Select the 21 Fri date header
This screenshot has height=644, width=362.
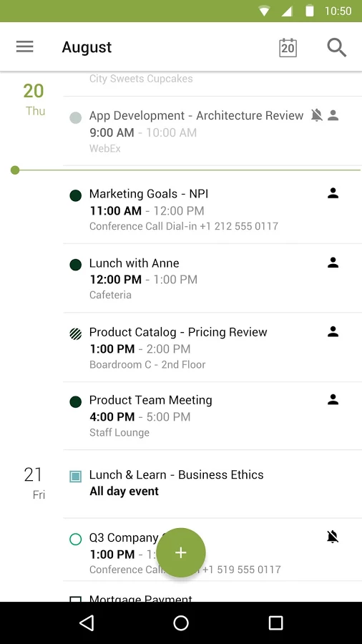click(x=34, y=483)
